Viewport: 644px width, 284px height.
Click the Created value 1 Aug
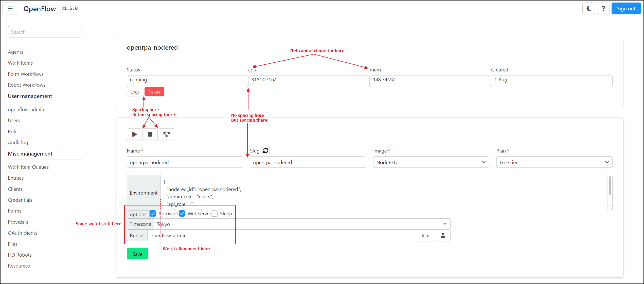click(x=552, y=81)
